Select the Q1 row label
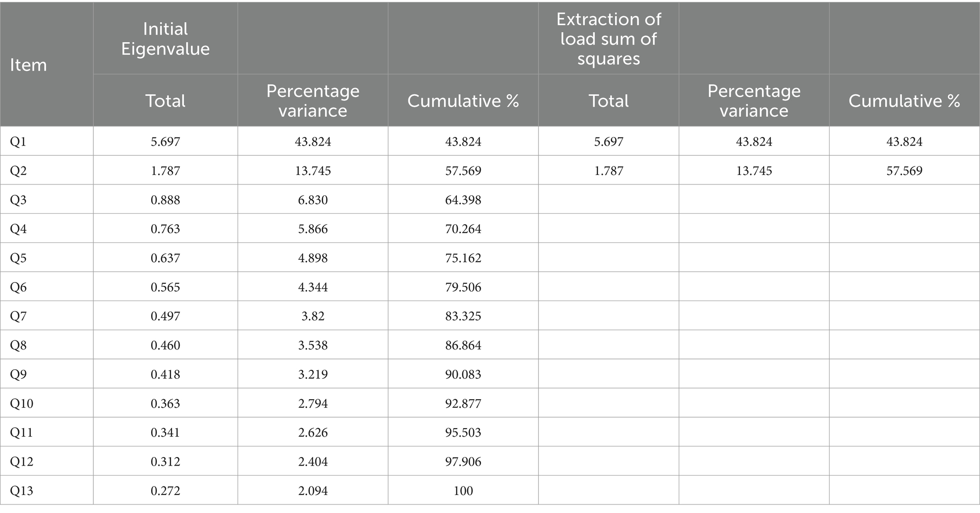 pos(18,141)
